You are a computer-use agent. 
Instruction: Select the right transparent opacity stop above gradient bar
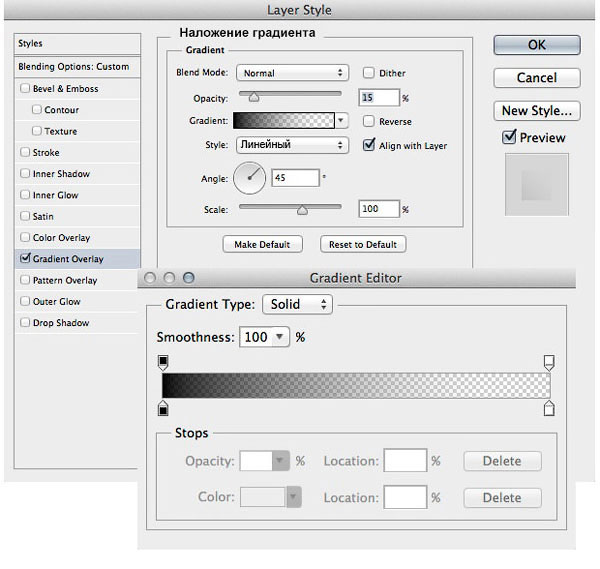(549, 363)
